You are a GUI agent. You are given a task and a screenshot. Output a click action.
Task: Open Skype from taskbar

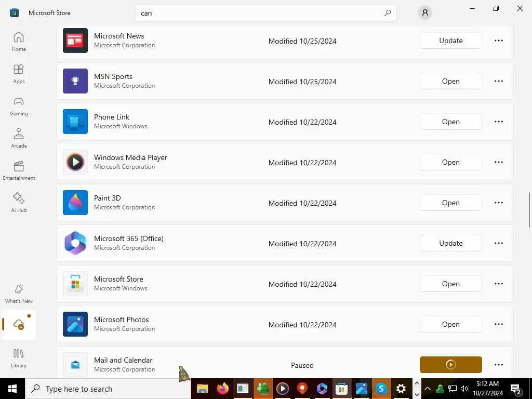[x=381, y=389]
